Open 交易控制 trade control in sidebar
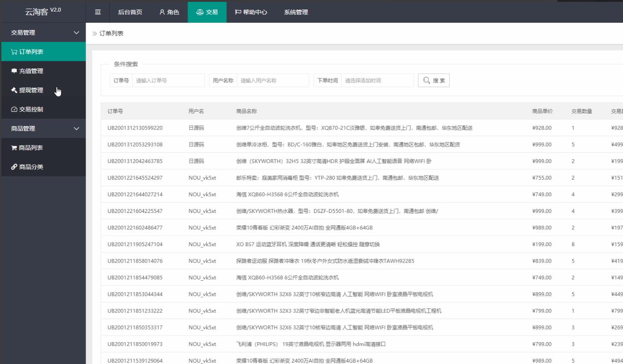This screenshot has height=364, width=623. (31, 109)
